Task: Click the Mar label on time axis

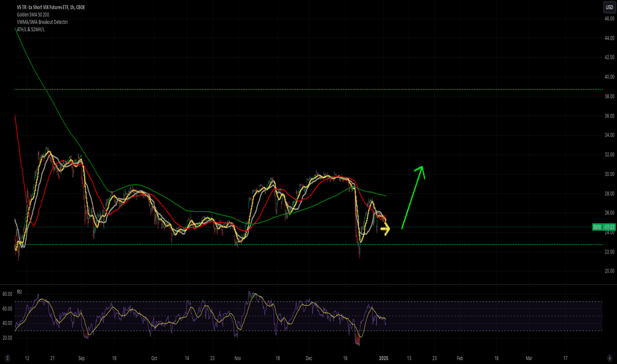Action: tap(529, 358)
